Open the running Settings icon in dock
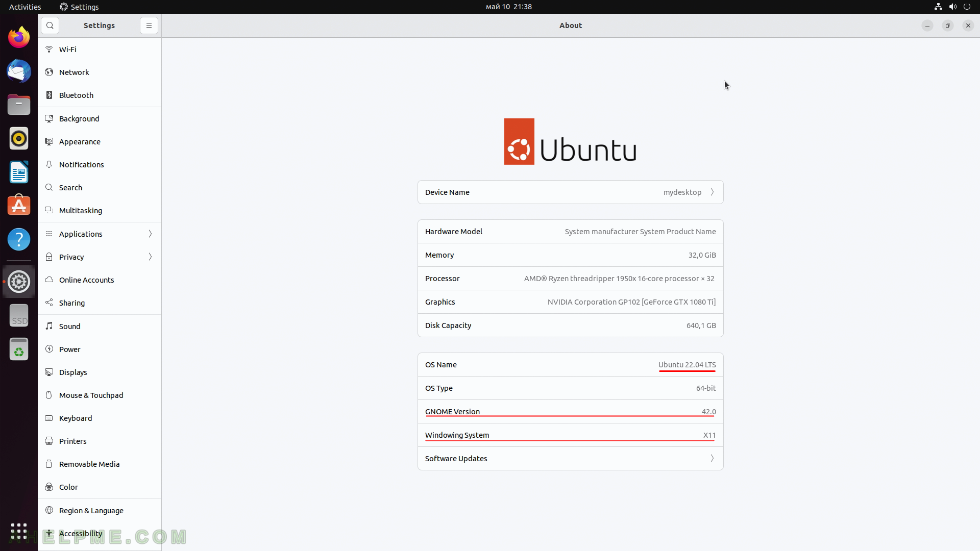 click(x=19, y=282)
